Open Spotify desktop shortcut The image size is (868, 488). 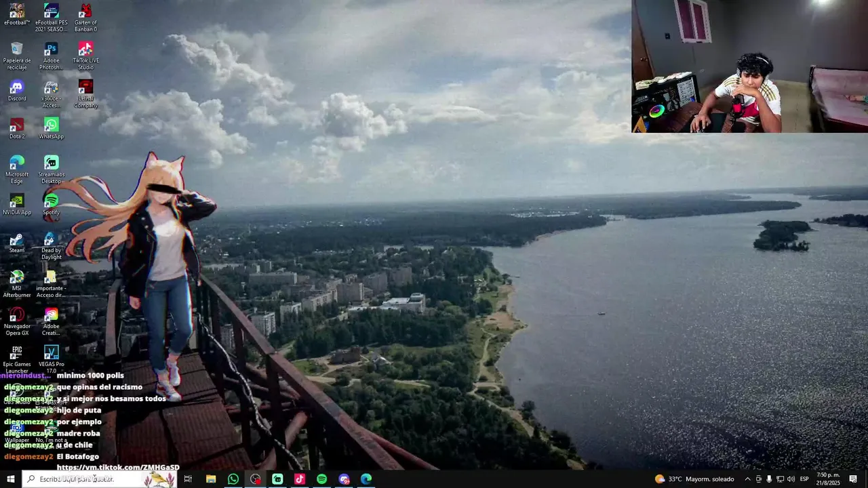[x=51, y=204]
